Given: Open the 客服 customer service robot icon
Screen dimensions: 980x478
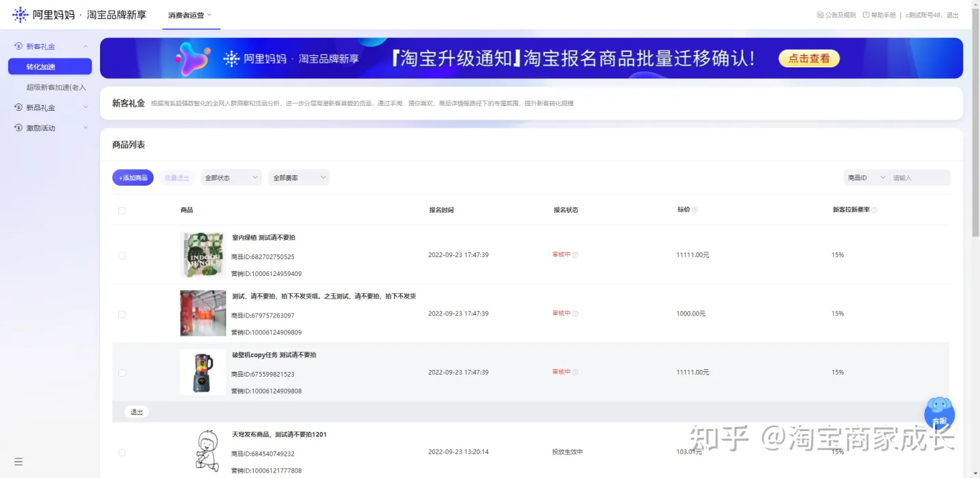Looking at the screenshot, I should point(939,413).
